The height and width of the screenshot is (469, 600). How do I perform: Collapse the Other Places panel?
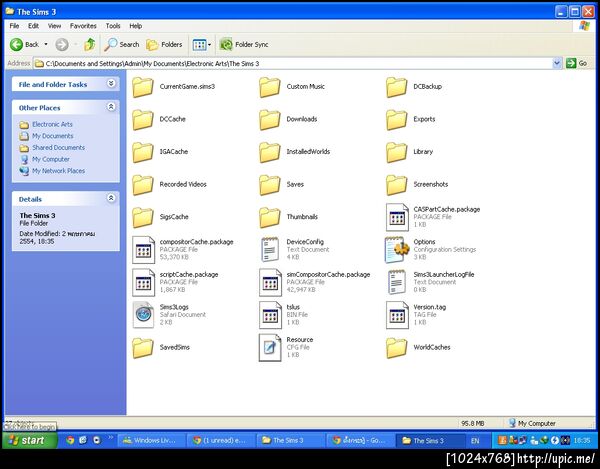pyautogui.click(x=111, y=107)
